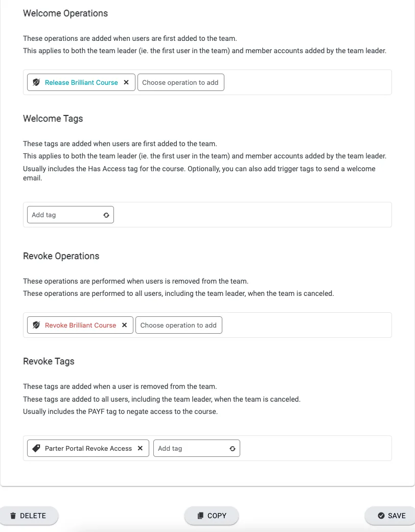Viewport: 415px width, 532px height.
Task: Open Revoke Operations 'Choose operation to add'
Action: pyautogui.click(x=178, y=325)
